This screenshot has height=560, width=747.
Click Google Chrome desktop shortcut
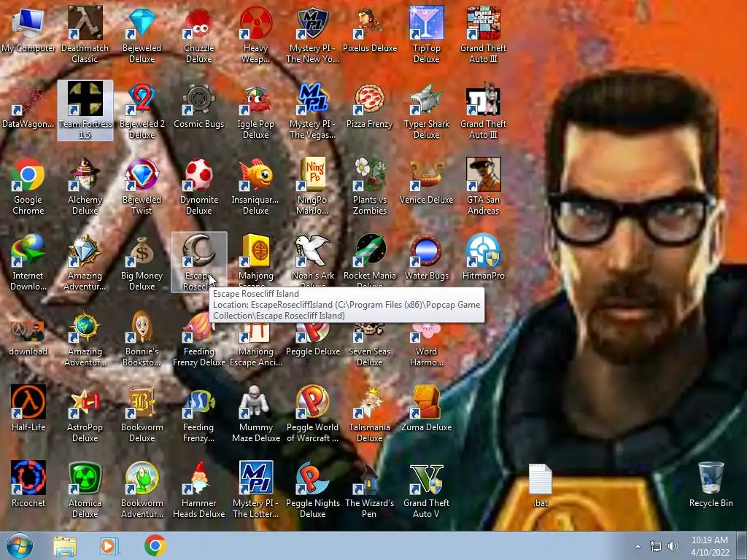tap(28, 186)
